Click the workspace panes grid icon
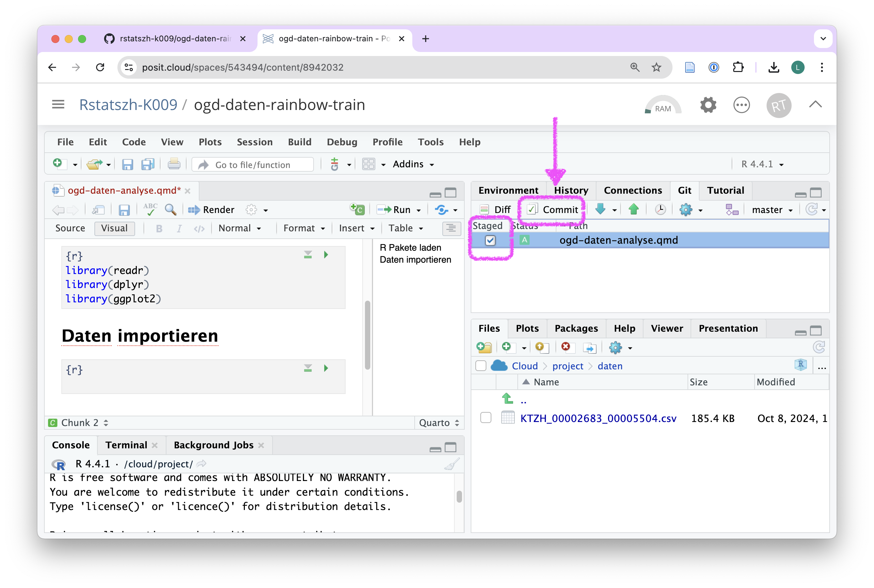Image resolution: width=874 pixels, height=588 pixels. pyautogui.click(x=368, y=164)
